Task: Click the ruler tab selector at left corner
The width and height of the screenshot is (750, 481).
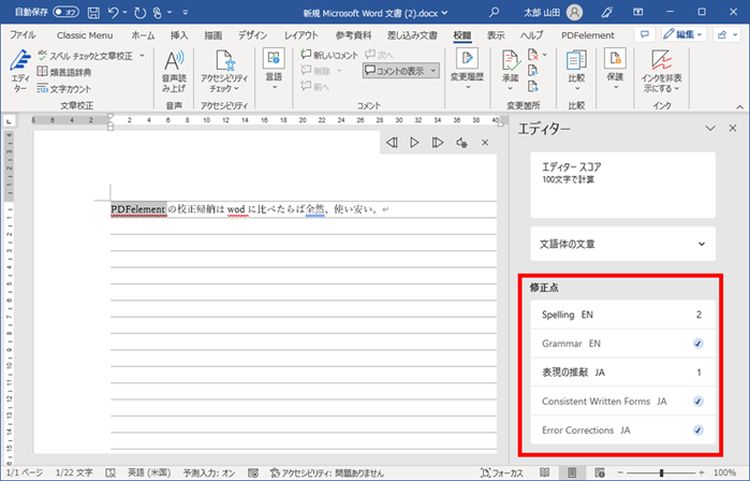Action: [9, 122]
